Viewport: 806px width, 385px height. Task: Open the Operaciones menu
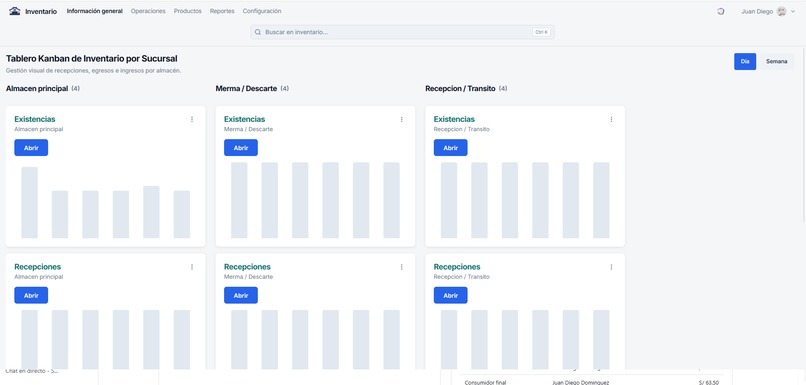click(148, 11)
